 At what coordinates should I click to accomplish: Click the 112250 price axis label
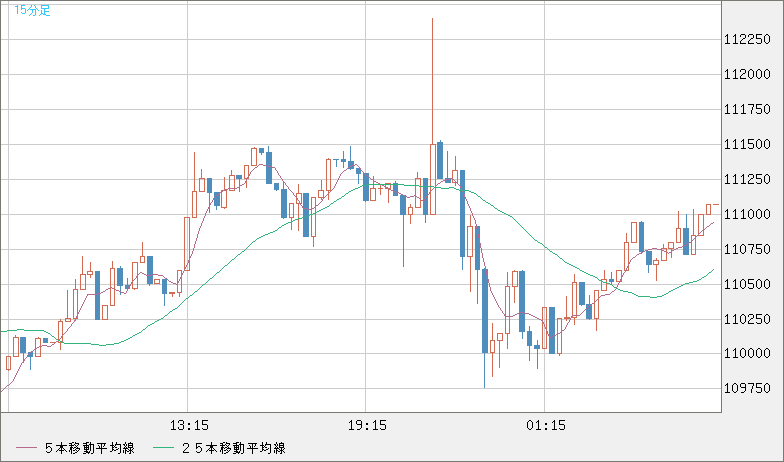(x=745, y=39)
